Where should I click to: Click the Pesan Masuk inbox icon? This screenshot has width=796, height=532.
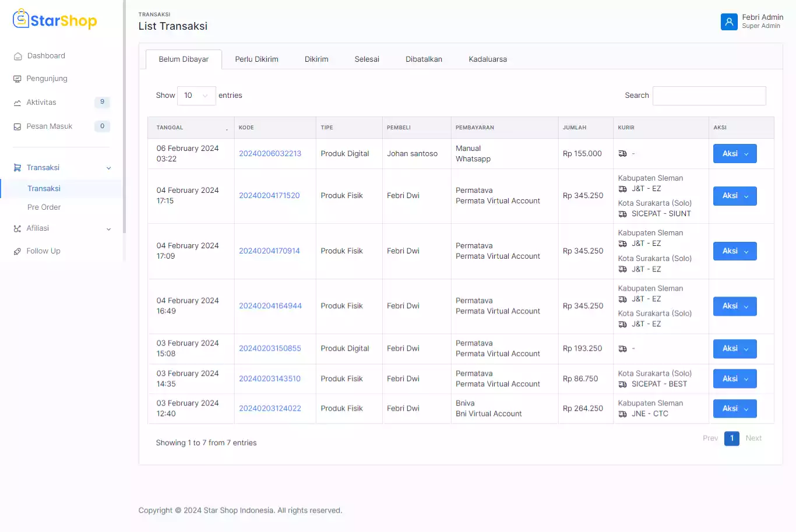(x=17, y=126)
